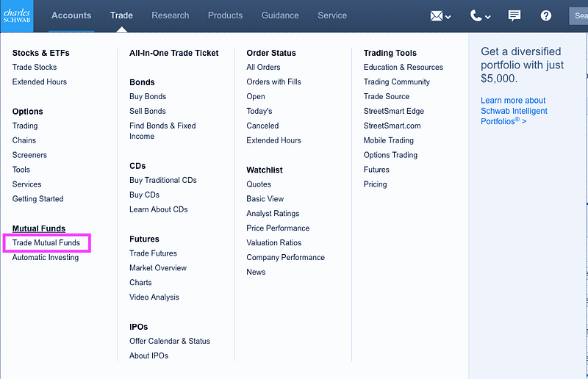
Task: Open options Screeners
Action: (x=29, y=155)
